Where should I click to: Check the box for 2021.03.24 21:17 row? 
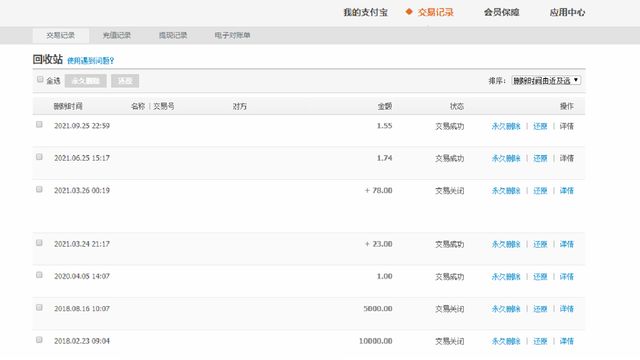pos(39,242)
